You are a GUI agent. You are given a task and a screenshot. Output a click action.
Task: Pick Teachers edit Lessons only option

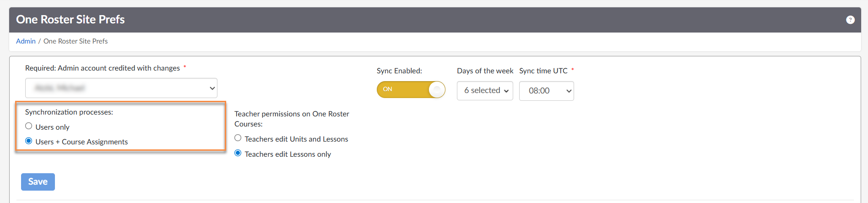point(238,153)
